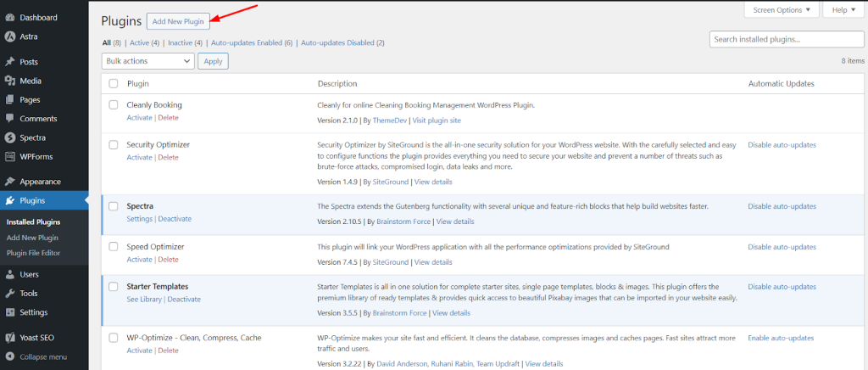The image size is (868, 370).
Task: Disable auto-updates for Security Optimizer
Action: [x=782, y=144]
